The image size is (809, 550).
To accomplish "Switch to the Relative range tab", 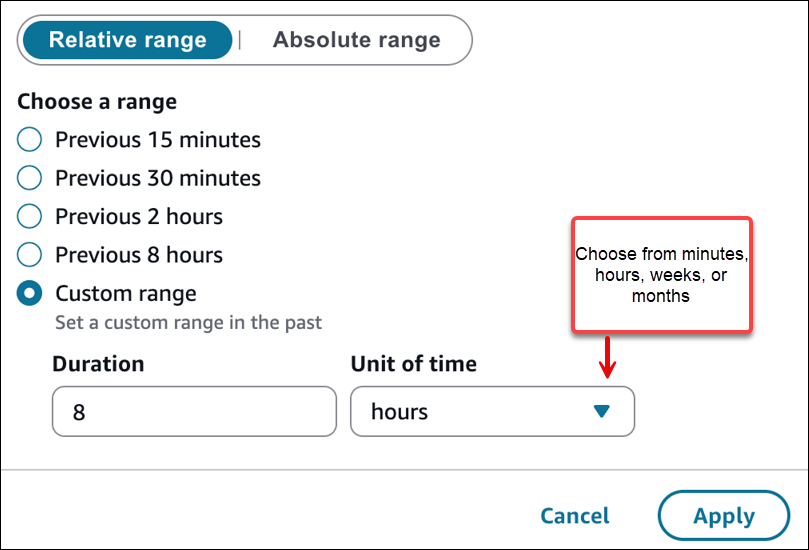I will 127,41.
